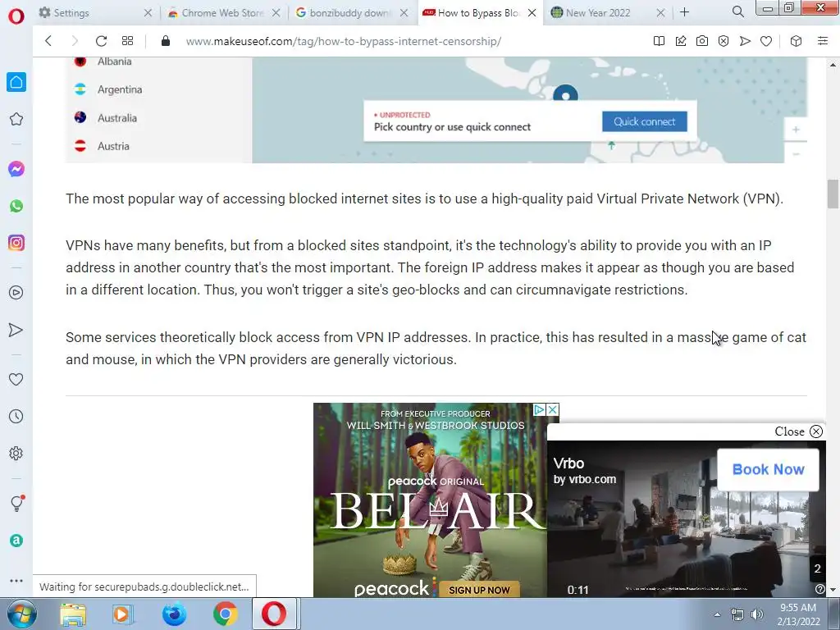The image size is (840, 630).
Task: Click the Australia entry in country list
Action: pyautogui.click(x=116, y=118)
